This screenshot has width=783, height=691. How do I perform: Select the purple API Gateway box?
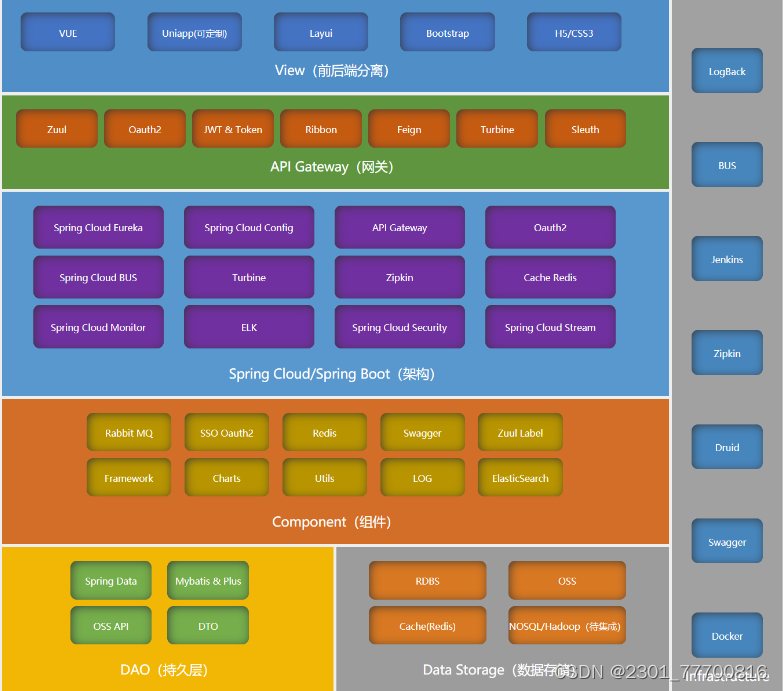tap(399, 227)
